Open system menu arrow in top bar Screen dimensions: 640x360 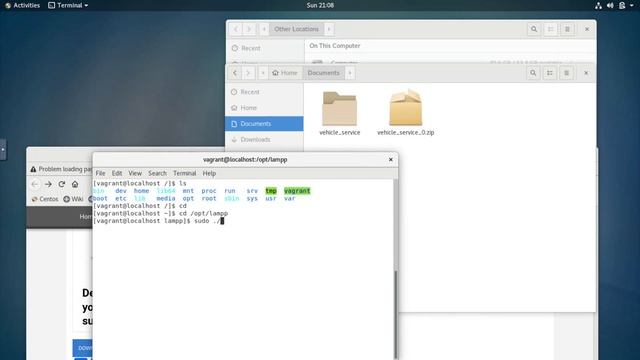pos(631,6)
